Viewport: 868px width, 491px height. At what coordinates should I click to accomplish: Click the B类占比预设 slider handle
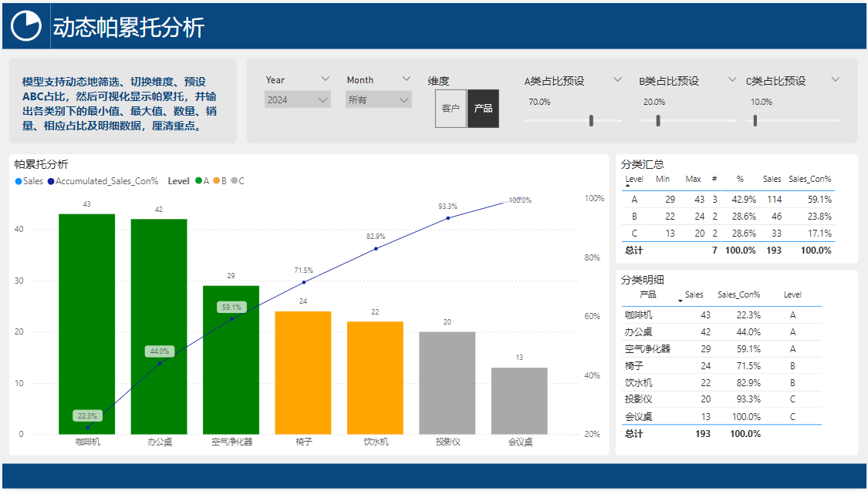tap(658, 120)
